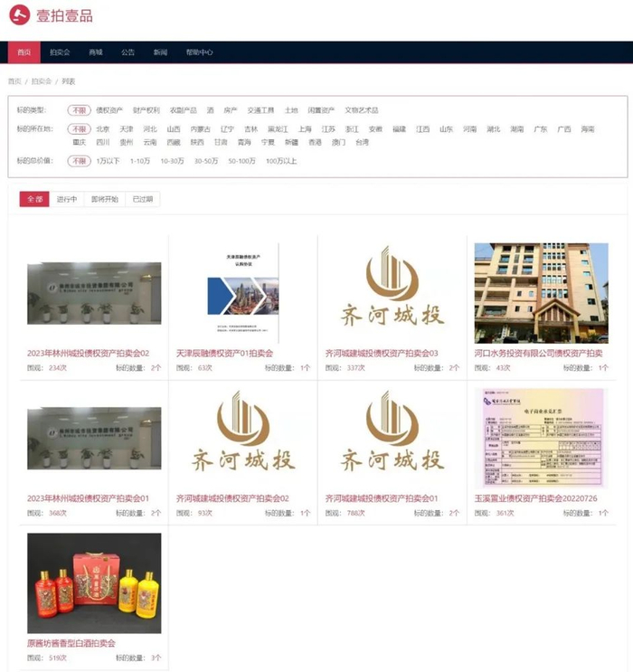Open 齐河城建城投债权资产拍卖会02 logo image

tap(243, 431)
